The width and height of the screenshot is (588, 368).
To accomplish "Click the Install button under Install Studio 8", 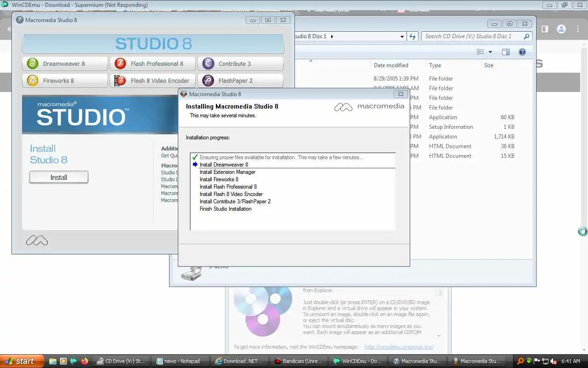I will pos(59,177).
